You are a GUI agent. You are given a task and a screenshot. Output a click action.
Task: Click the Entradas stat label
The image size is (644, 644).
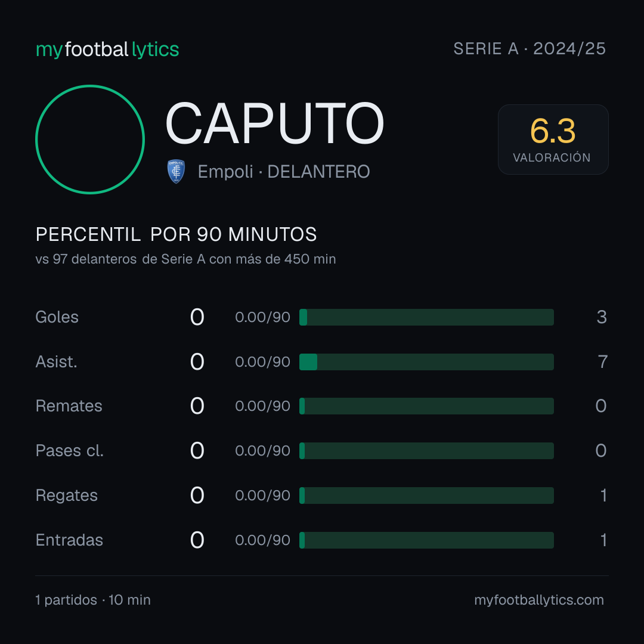coord(69,540)
